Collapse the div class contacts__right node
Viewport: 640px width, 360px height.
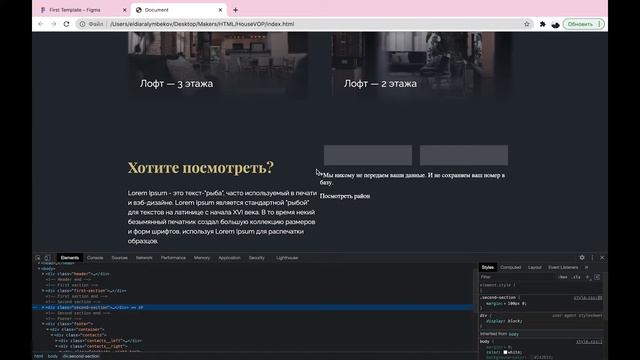56,346
